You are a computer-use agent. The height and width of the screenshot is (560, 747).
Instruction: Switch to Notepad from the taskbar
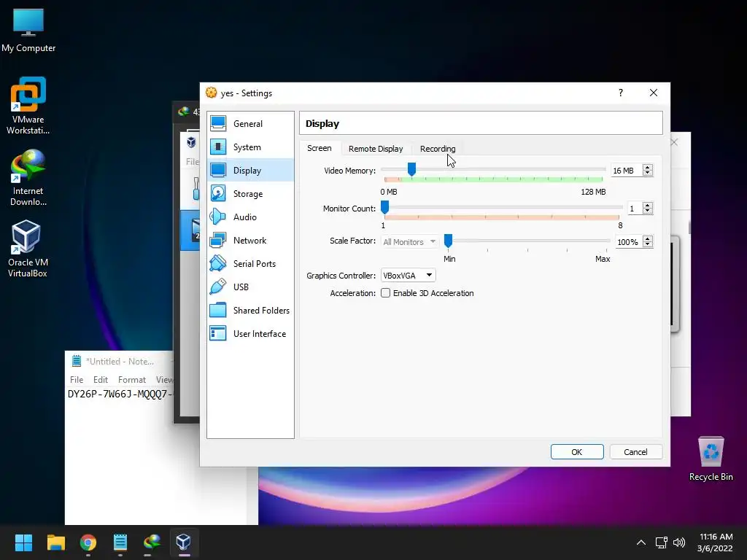point(120,542)
